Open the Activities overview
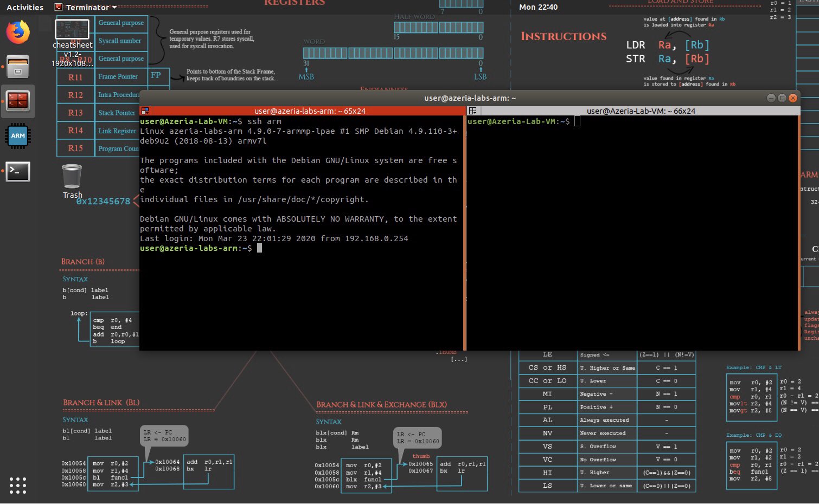Screen dimensions: 819x504 click(x=24, y=7)
